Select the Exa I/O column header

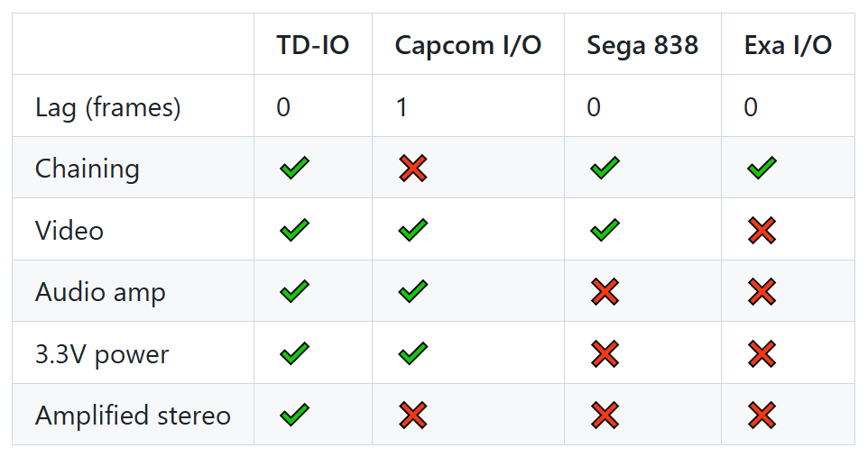788,45
